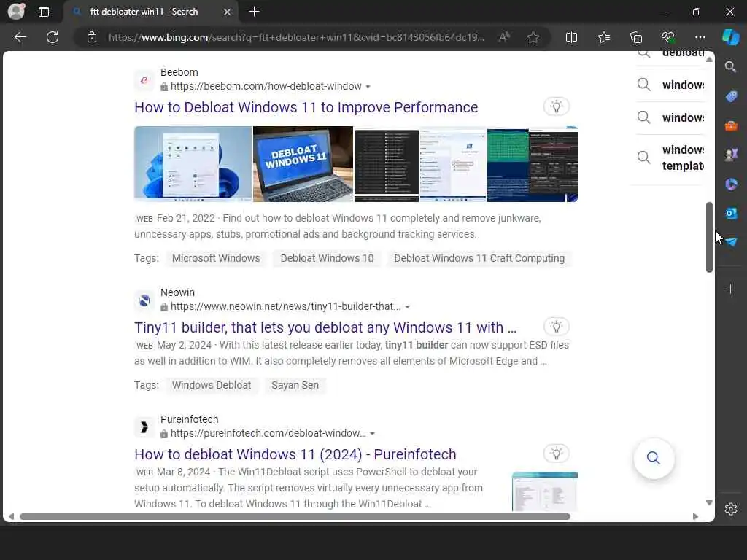Open green and blue console thumbnail

(x=532, y=164)
